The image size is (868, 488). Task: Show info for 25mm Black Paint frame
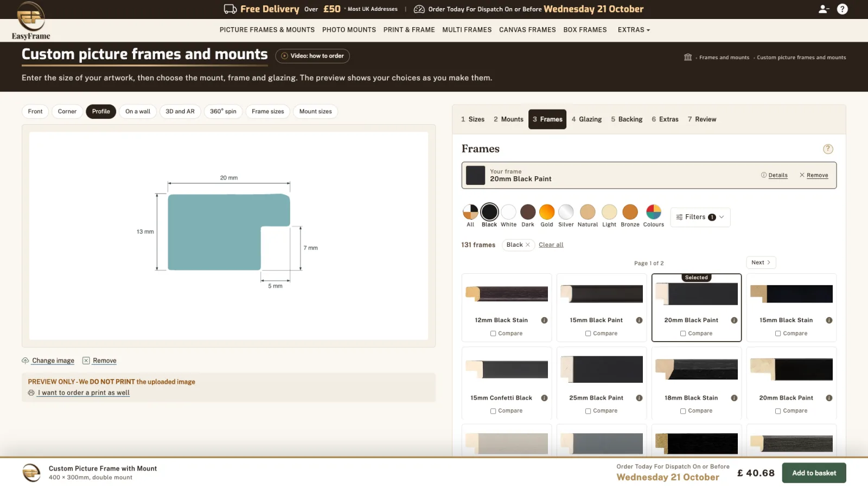(639, 398)
